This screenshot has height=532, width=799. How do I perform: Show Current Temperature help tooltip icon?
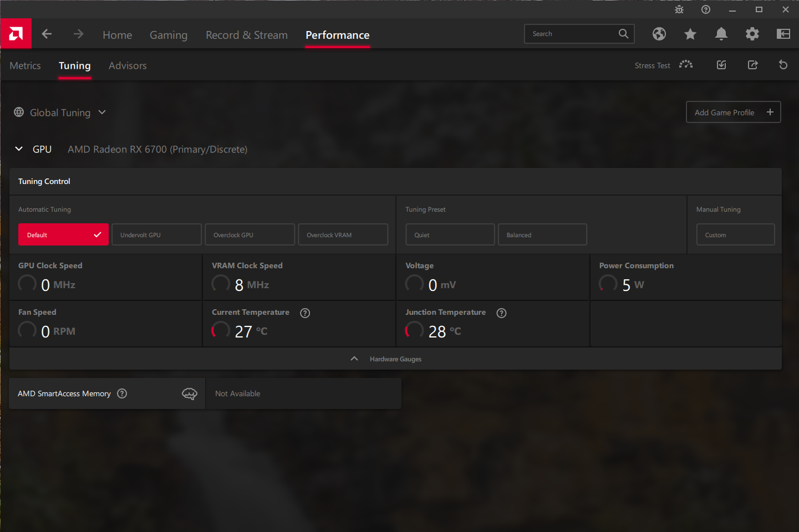click(305, 313)
